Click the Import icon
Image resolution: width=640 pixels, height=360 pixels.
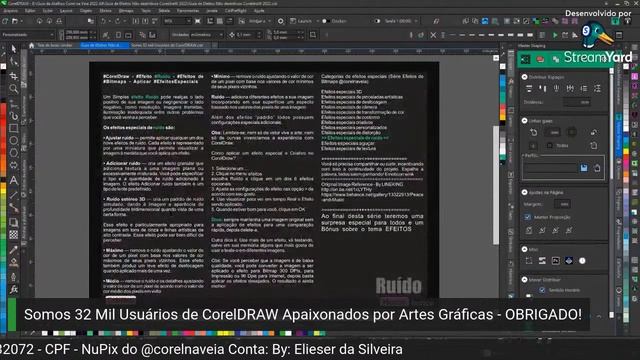pyautogui.click(x=136, y=21)
